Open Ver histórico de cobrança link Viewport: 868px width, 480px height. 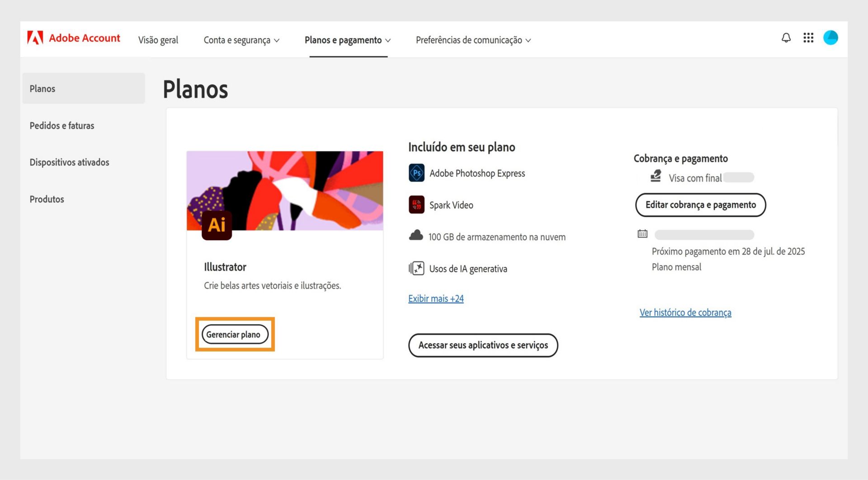(x=685, y=313)
